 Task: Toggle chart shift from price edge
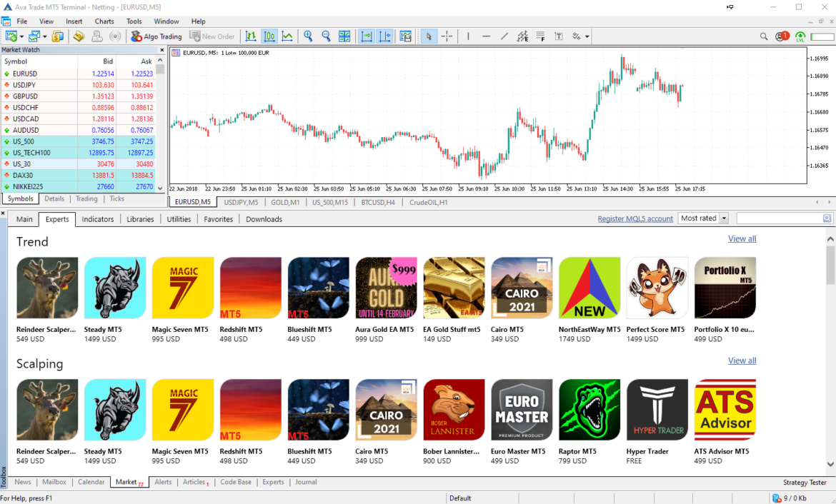tap(385, 36)
